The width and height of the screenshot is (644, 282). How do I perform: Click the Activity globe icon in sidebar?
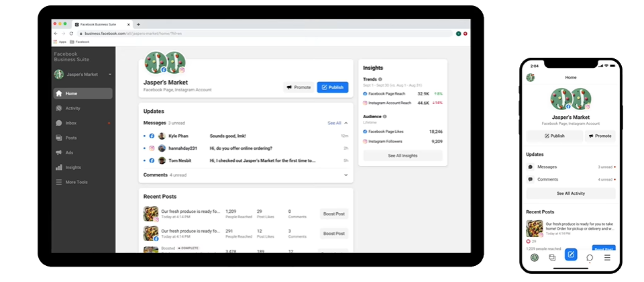(x=59, y=108)
